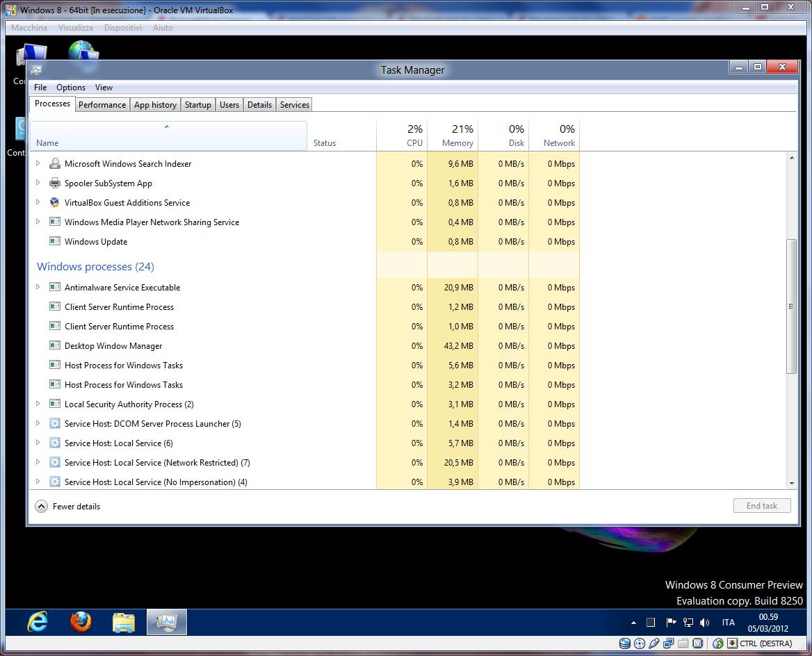The image size is (812, 656).
Task: Show hidden tray icons arrow
Action: pyautogui.click(x=633, y=623)
